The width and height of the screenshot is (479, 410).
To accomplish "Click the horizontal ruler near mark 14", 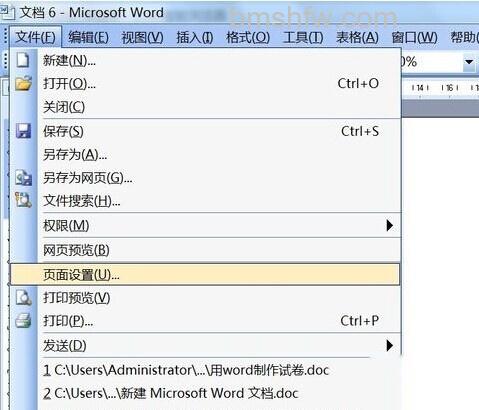I will coord(420,88).
